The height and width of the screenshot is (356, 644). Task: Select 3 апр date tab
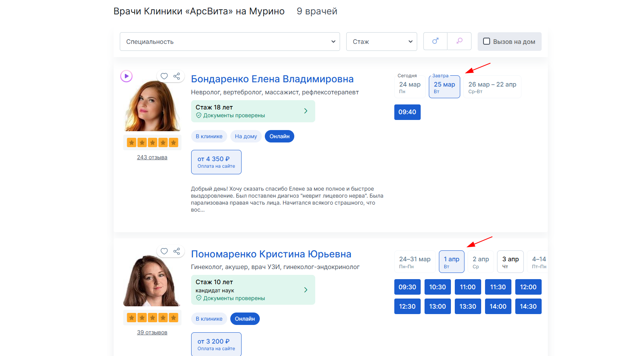(x=511, y=262)
